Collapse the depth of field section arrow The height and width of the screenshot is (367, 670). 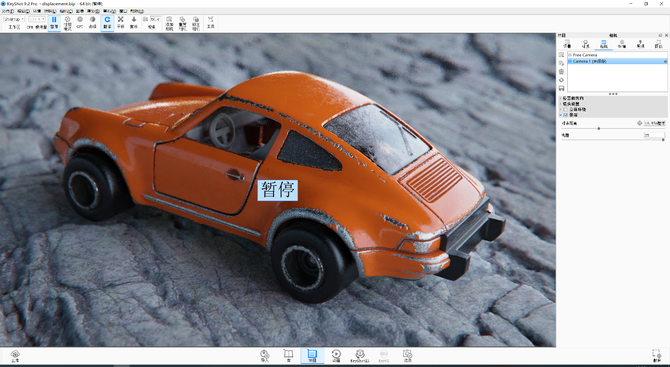561,115
